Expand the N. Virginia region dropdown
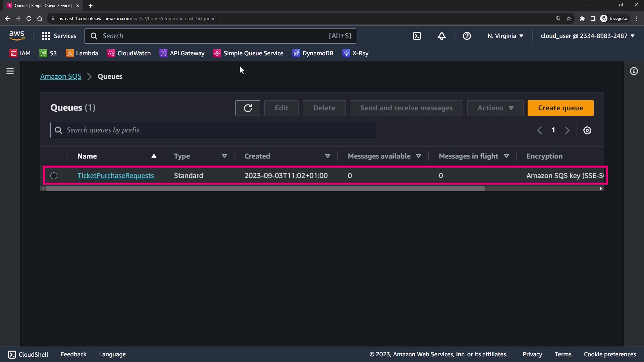 (x=505, y=36)
